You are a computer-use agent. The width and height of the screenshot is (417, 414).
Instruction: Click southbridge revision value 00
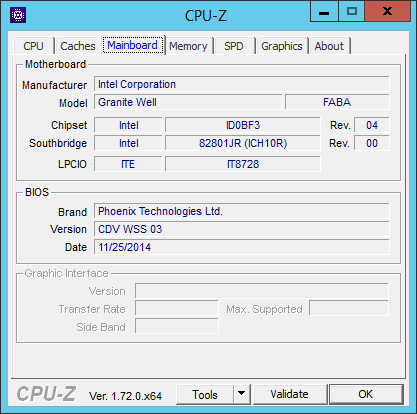[x=372, y=143]
